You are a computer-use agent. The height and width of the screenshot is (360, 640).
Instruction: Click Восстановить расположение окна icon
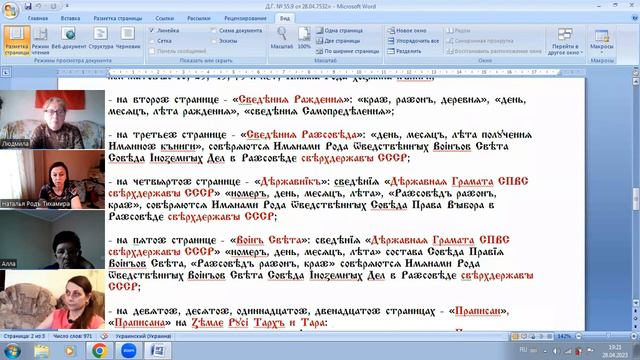[x=450, y=51]
